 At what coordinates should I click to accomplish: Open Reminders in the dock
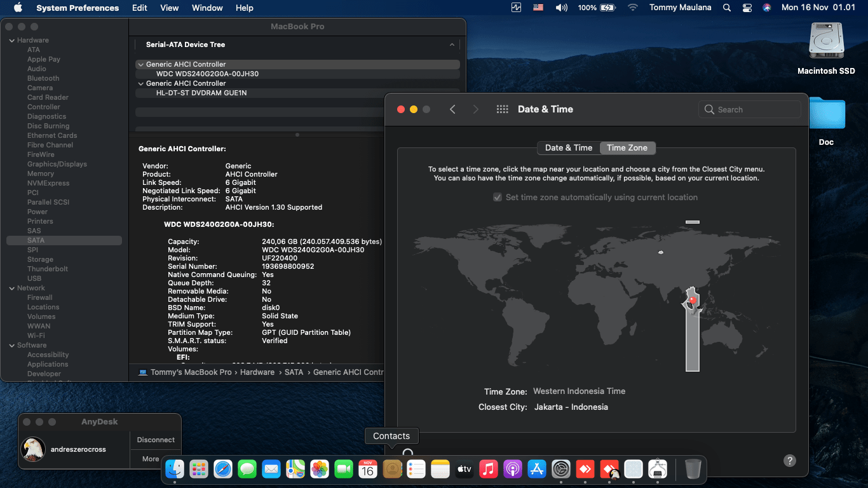[416, 470]
